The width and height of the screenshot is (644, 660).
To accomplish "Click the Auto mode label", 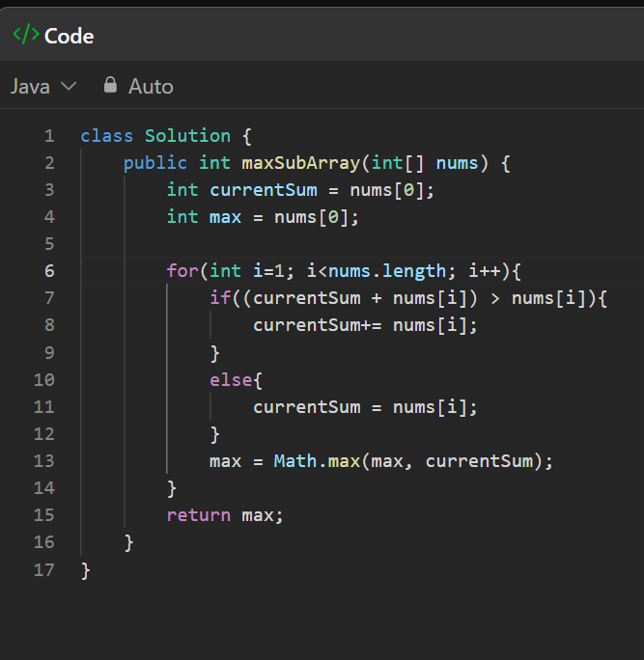I will click(x=151, y=86).
